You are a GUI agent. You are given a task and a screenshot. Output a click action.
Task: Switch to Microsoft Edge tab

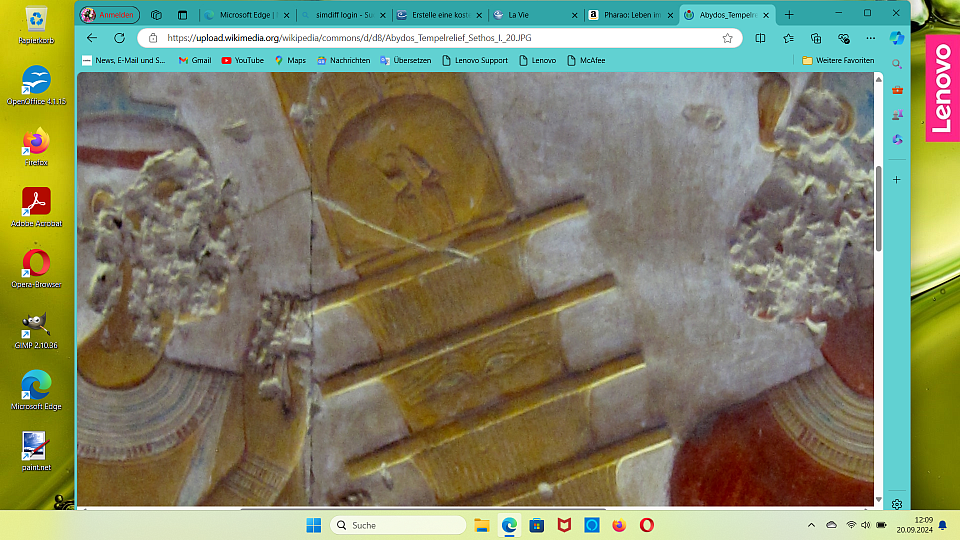coord(246,15)
